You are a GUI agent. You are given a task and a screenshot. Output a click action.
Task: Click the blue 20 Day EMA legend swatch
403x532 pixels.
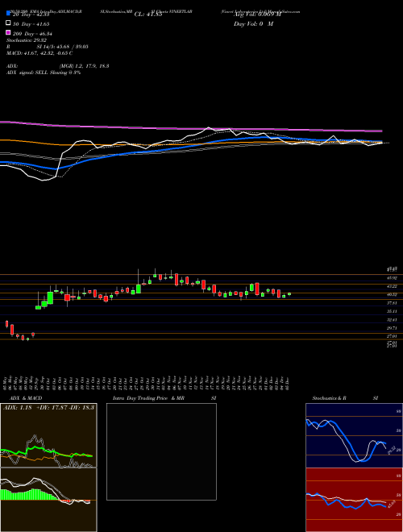[x=8, y=13]
